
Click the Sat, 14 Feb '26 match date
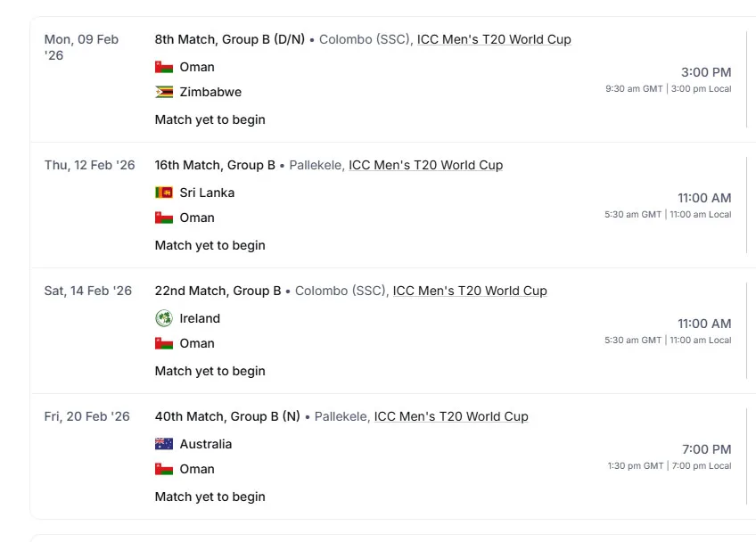[88, 291]
